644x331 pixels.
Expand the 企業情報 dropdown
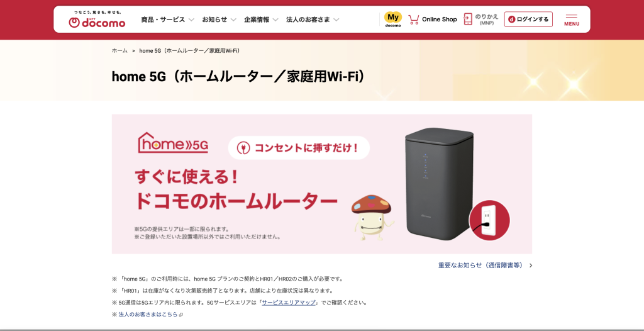click(x=261, y=20)
